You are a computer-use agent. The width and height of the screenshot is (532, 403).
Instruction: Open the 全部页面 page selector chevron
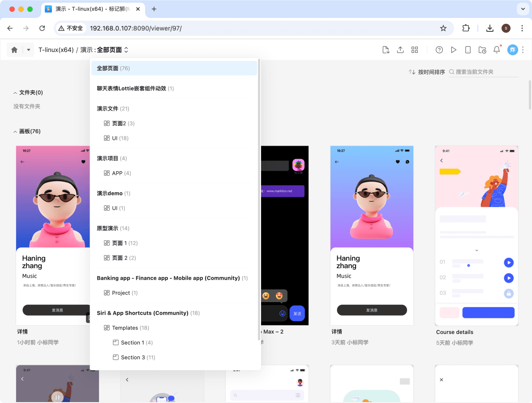point(126,51)
